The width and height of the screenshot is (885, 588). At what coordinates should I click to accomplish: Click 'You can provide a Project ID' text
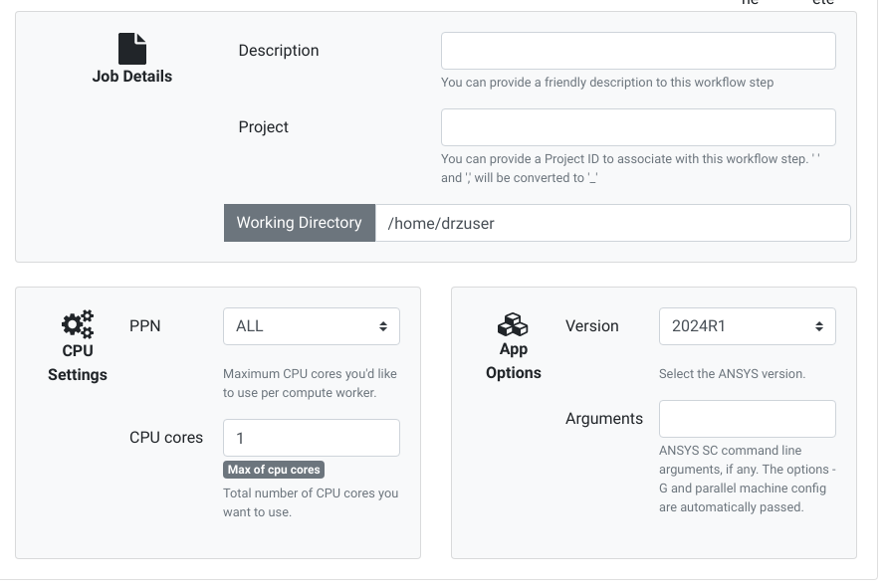pos(630,168)
